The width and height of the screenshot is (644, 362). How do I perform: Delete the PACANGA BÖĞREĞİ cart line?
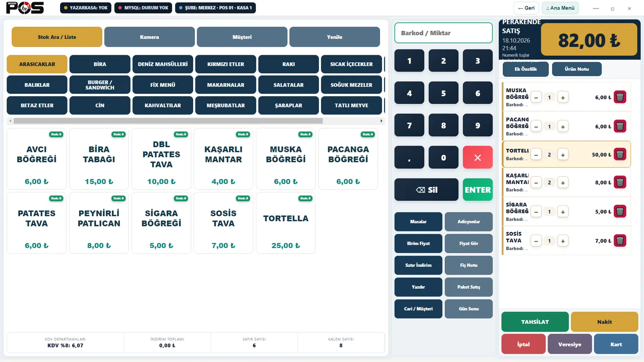point(620,127)
